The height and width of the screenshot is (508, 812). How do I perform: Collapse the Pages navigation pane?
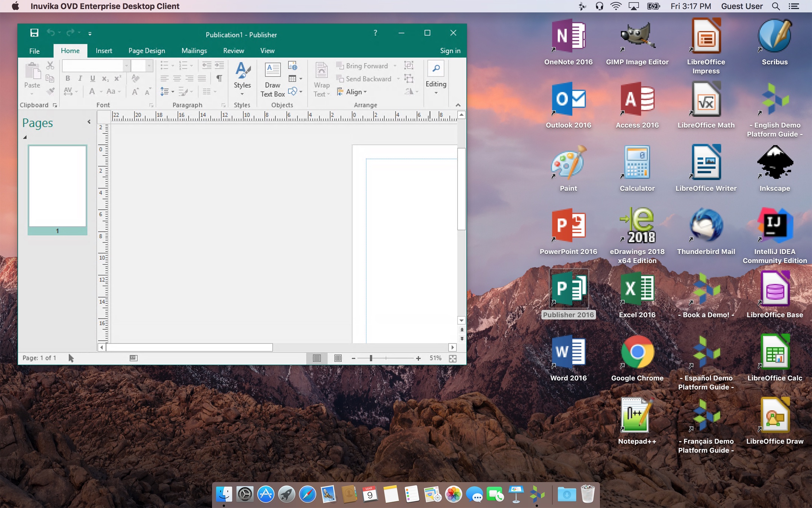pyautogui.click(x=89, y=122)
